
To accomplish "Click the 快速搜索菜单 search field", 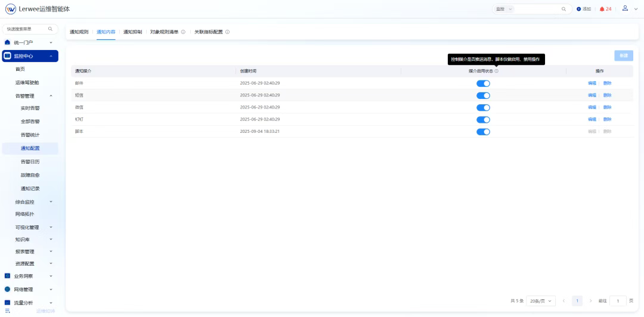I will (27, 29).
